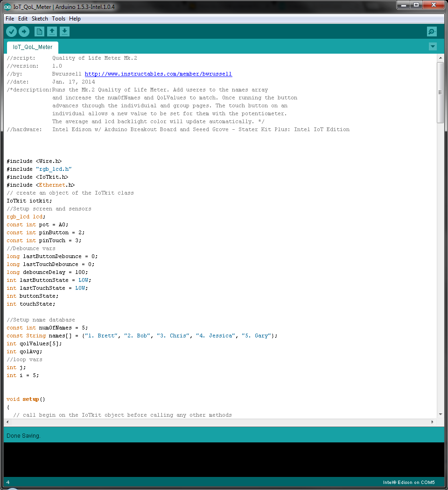Click the 'rgb_lcd lcd;' line
The height and width of the screenshot is (490, 448).
26,217
